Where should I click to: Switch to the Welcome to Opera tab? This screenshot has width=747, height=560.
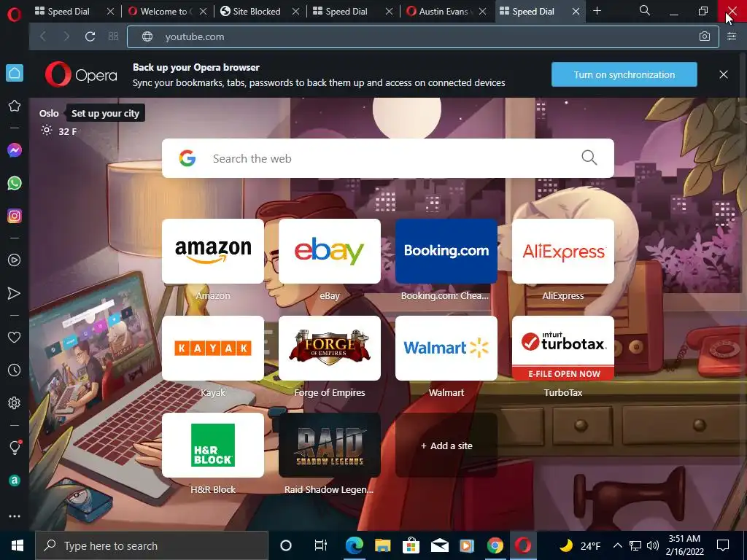[163, 12]
